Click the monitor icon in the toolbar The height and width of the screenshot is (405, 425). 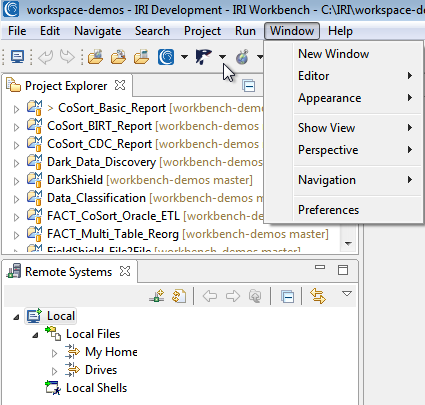click(17, 57)
